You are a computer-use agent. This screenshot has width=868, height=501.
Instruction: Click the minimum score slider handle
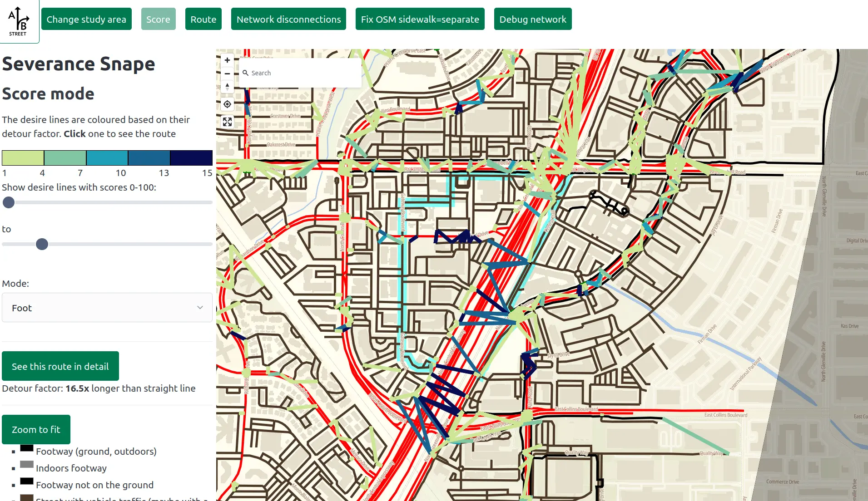point(9,202)
